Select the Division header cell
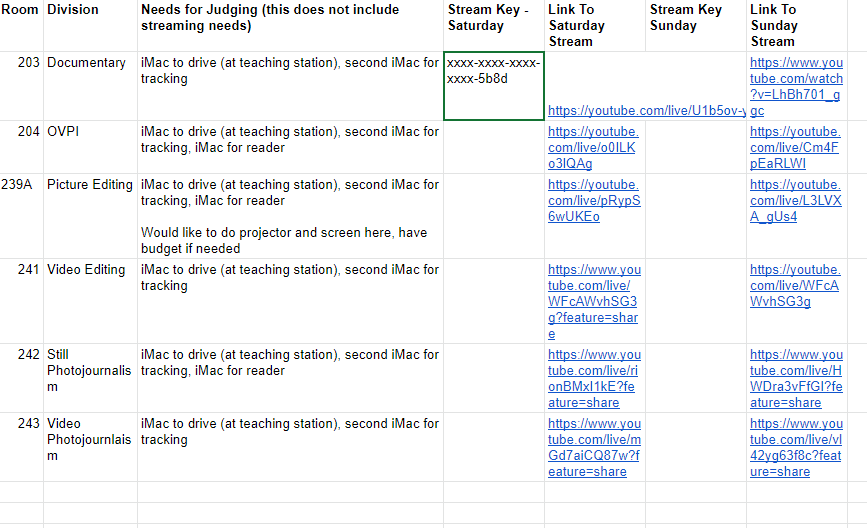 click(91, 25)
